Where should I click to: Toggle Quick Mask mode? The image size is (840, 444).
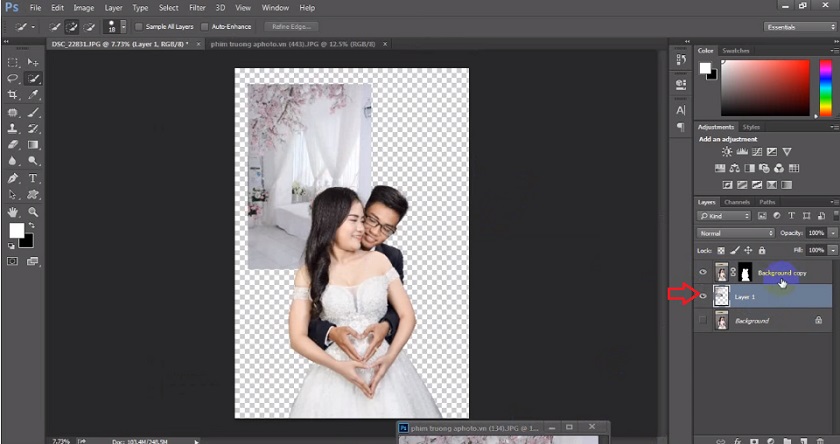[12, 261]
